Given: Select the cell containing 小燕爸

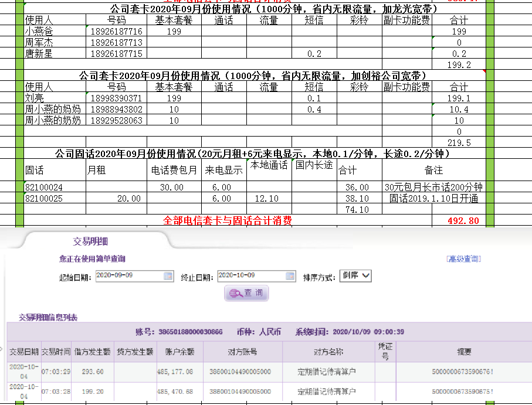Looking at the screenshot, I should coord(55,32).
